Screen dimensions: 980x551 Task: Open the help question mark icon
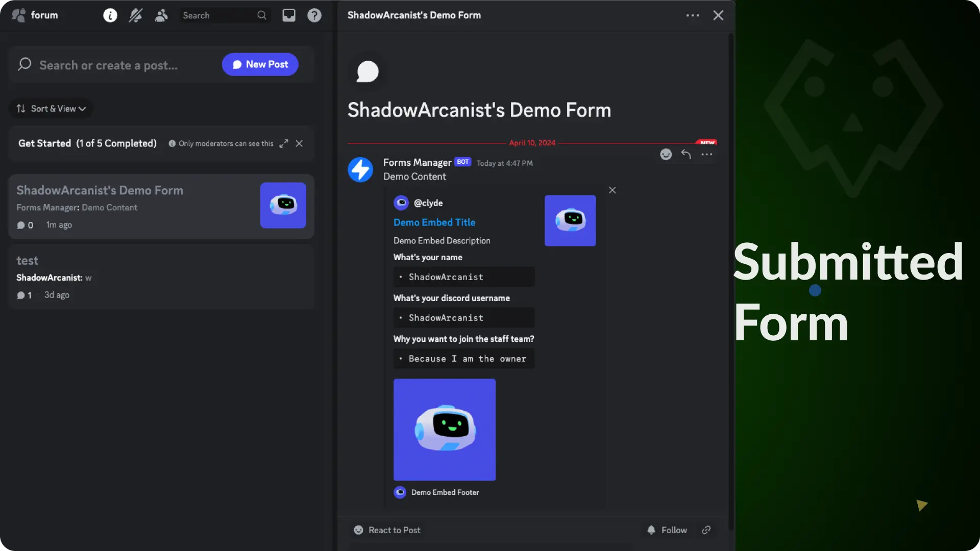point(314,15)
